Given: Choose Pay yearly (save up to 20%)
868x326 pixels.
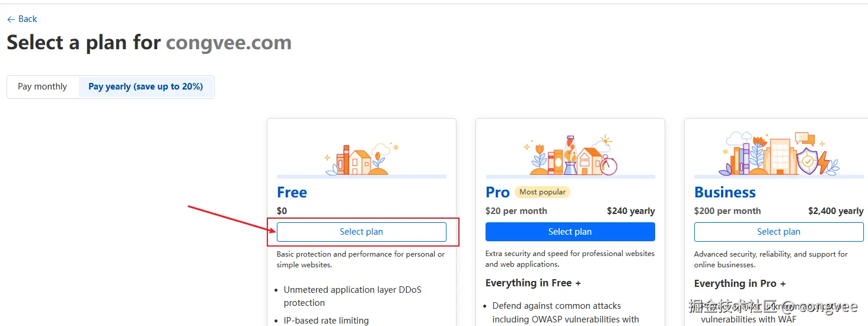Looking at the screenshot, I should point(146,87).
